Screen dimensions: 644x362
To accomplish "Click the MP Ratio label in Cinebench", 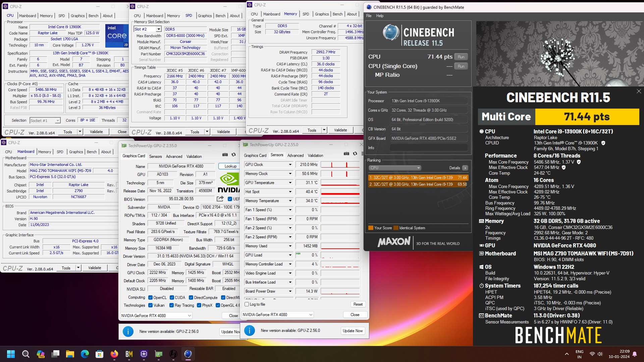I will [x=387, y=75].
